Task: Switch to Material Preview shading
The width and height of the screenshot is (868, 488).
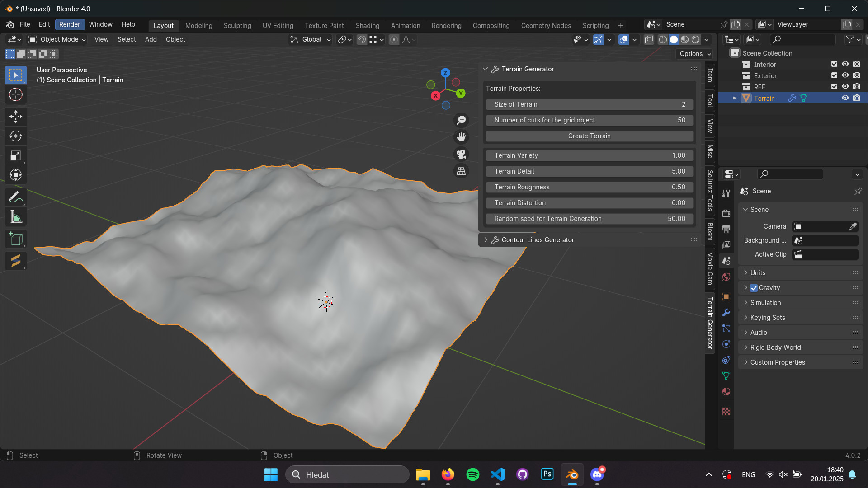Action: [685, 40]
